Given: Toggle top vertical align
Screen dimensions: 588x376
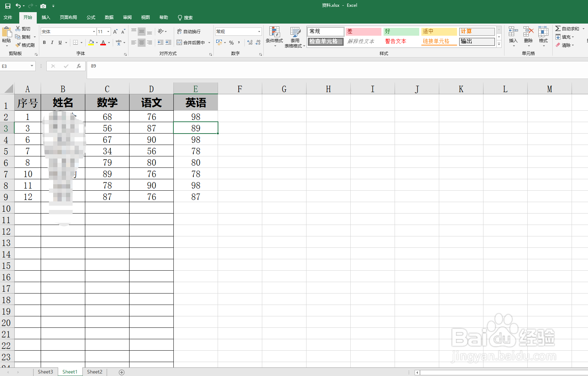Looking at the screenshot, I should point(134,31).
